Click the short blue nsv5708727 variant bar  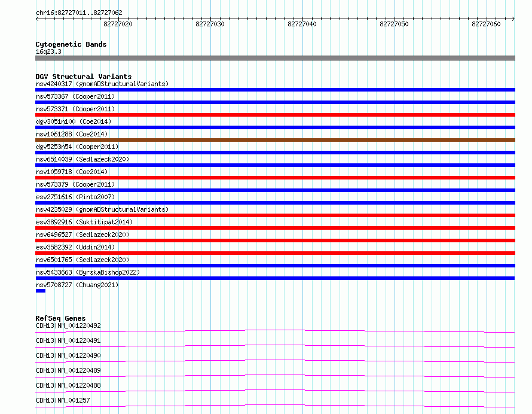coord(41,291)
